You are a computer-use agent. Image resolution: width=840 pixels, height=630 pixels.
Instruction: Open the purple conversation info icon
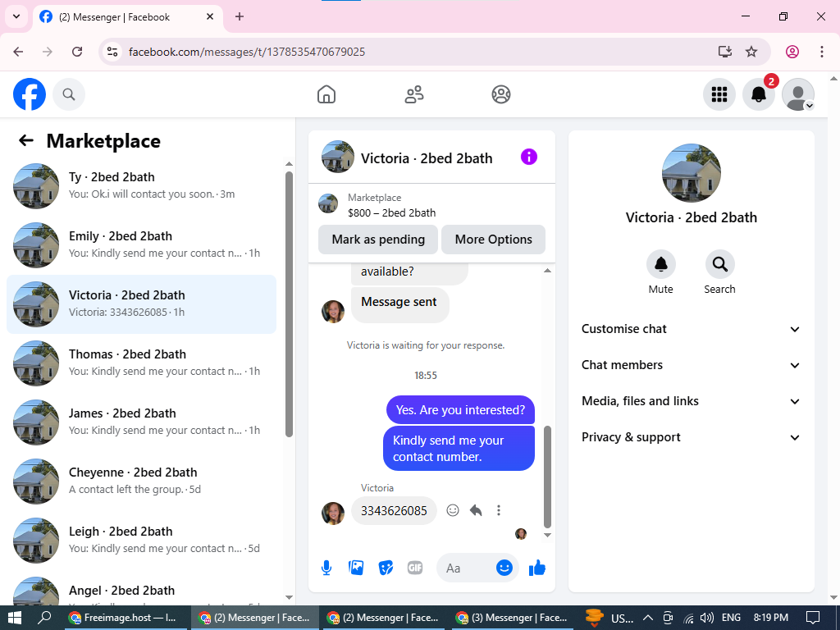(529, 157)
